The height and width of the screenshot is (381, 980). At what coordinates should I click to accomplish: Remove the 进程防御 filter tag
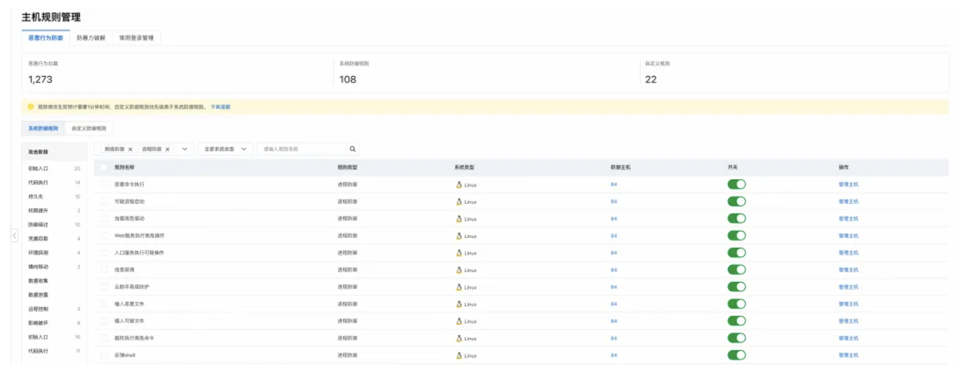(168, 149)
